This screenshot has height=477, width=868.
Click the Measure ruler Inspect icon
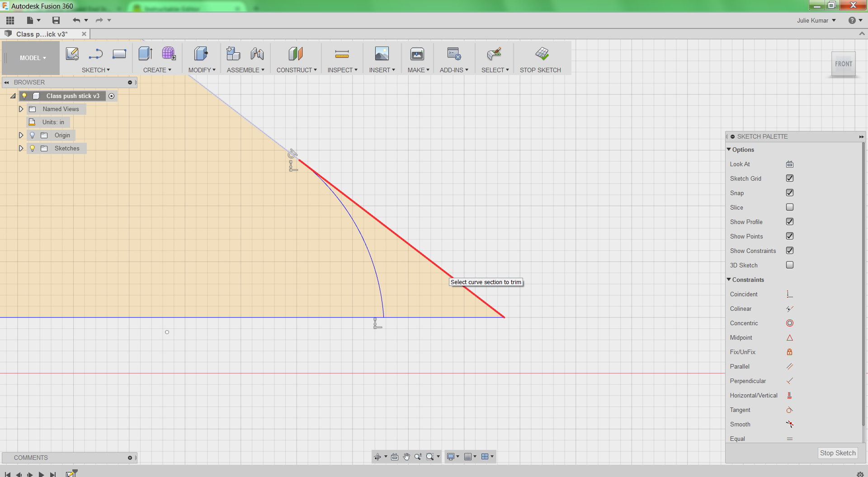342,54
